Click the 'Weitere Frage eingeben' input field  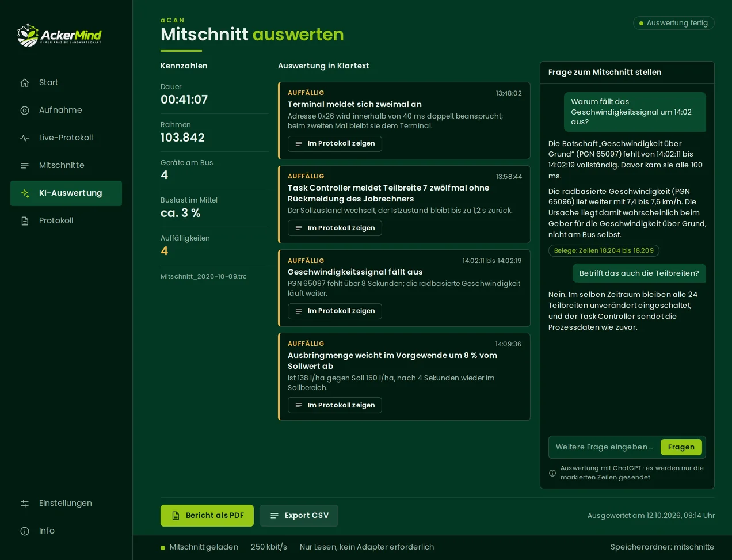click(605, 447)
